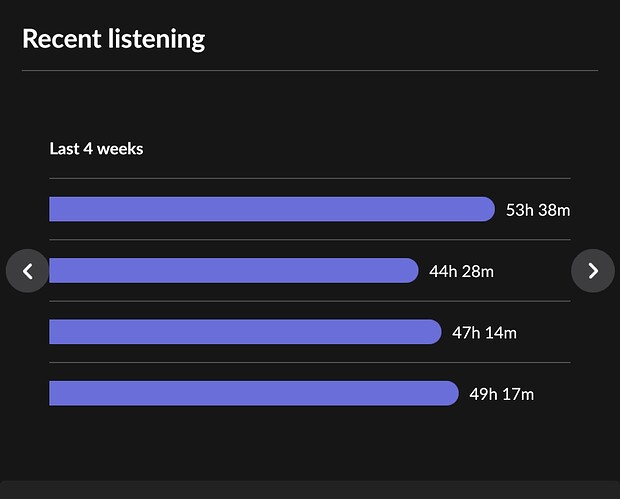The image size is (620, 499).
Task: Click the divider under Recent listening heading
Action: (x=310, y=71)
